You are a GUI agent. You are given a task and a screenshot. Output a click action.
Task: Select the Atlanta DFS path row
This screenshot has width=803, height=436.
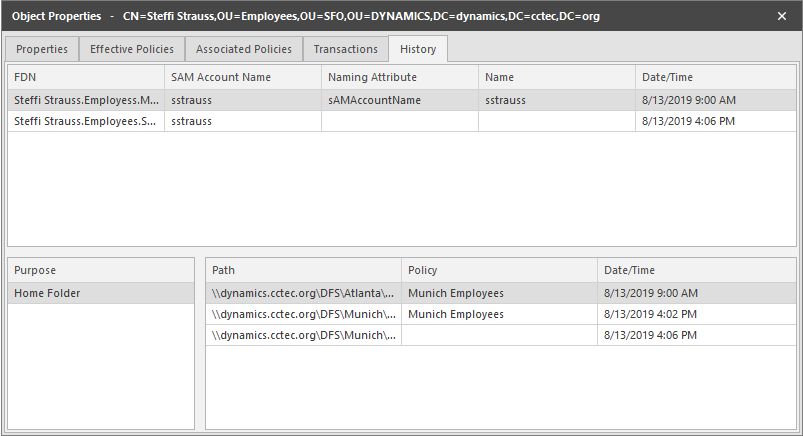pos(303,293)
